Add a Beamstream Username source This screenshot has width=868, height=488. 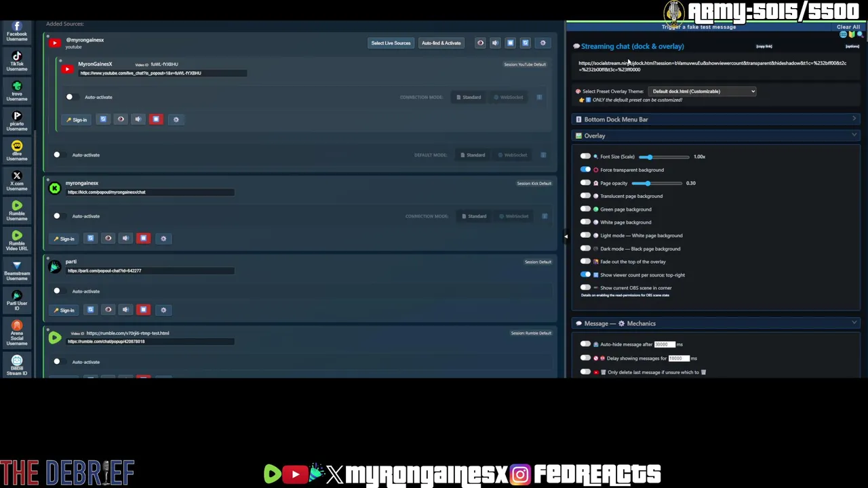17,270
